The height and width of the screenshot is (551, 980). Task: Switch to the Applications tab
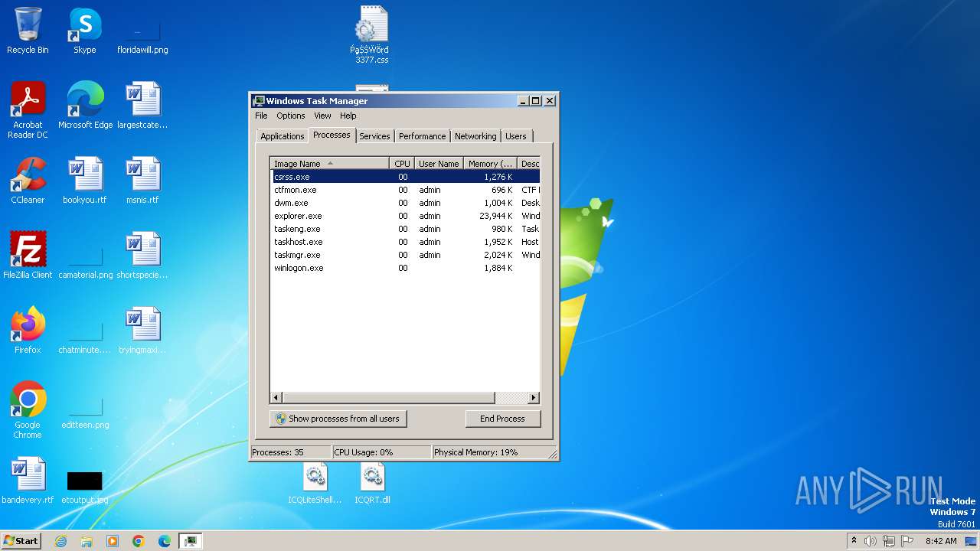coord(282,136)
